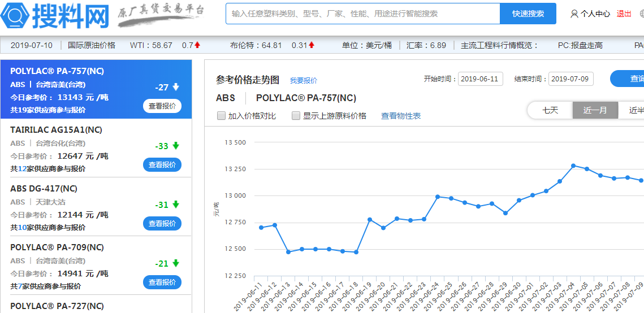
Task: Open the 结束时间 end date picker
Action: pyautogui.click(x=570, y=79)
